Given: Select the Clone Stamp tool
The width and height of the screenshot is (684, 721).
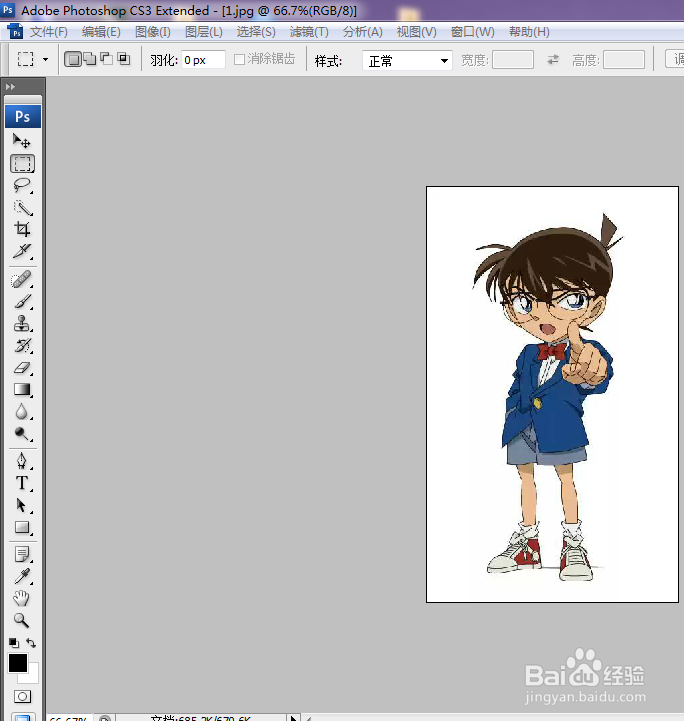Looking at the screenshot, I should tap(22, 323).
